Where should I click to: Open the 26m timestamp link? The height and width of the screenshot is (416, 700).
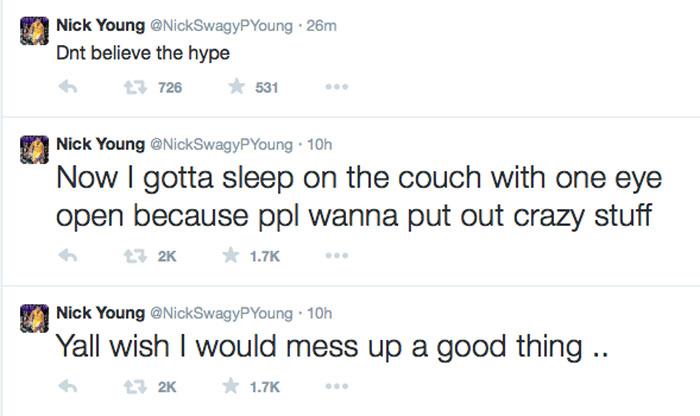[321, 25]
